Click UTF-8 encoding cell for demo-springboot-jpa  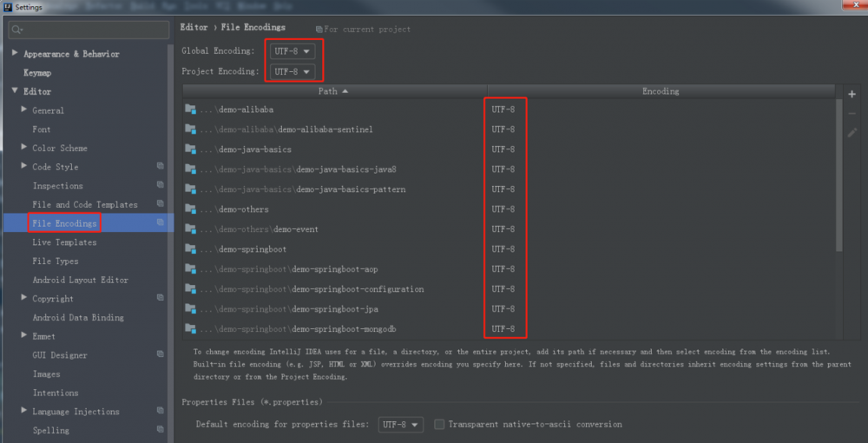tap(503, 308)
